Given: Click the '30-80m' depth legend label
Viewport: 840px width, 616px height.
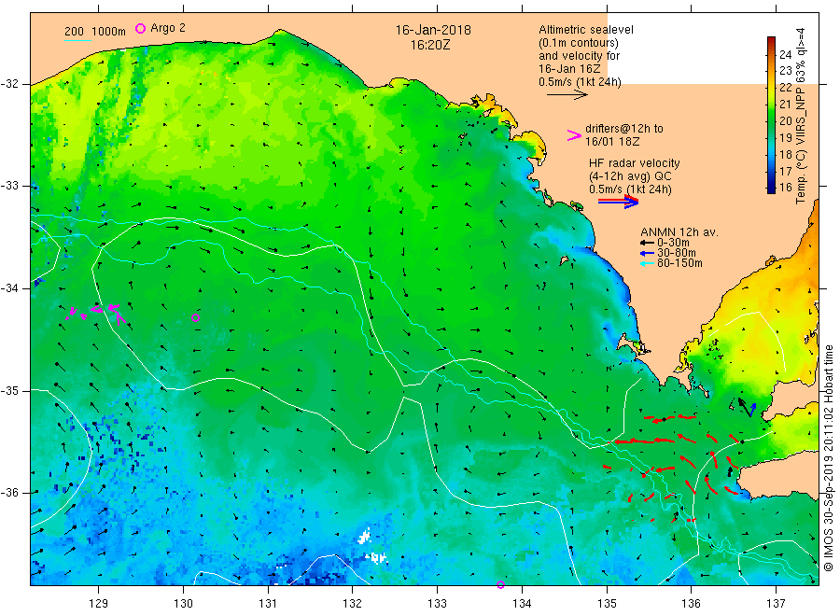Looking at the screenshot, I should [677, 253].
